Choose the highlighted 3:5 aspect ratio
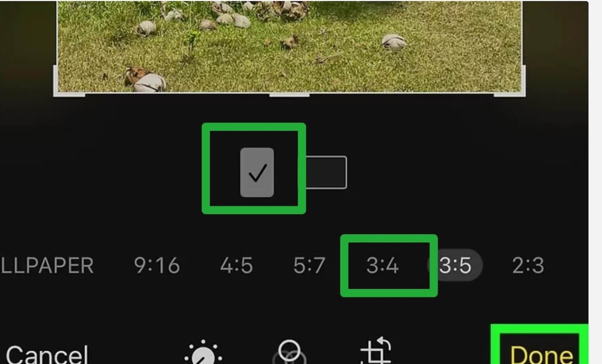The image size is (602, 364). (x=455, y=265)
